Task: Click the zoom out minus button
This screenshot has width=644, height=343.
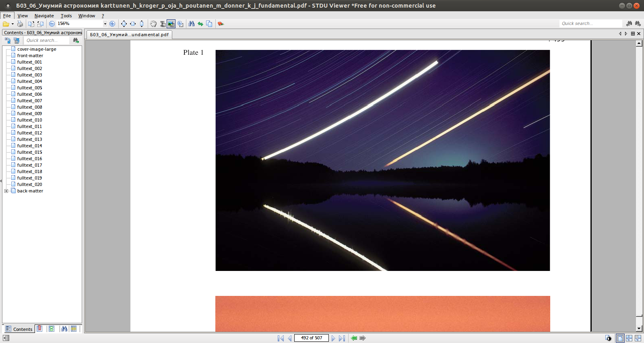Action: (x=52, y=24)
